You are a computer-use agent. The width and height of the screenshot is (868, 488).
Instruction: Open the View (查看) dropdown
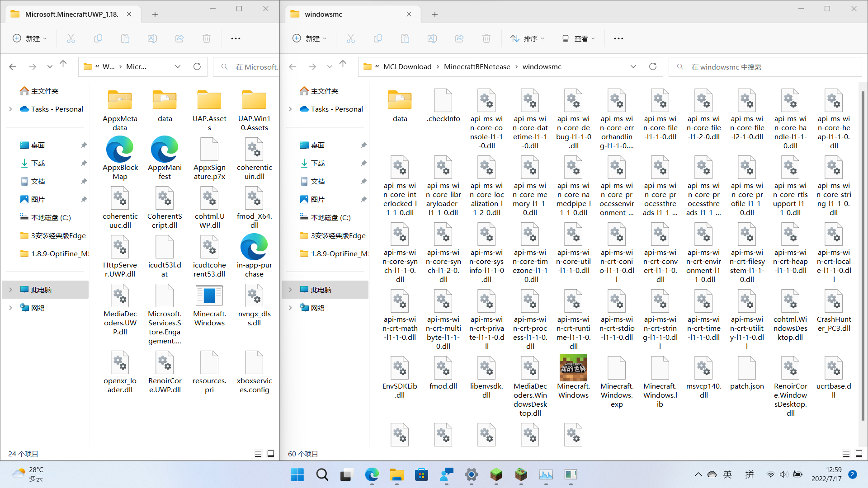(578, 39)
